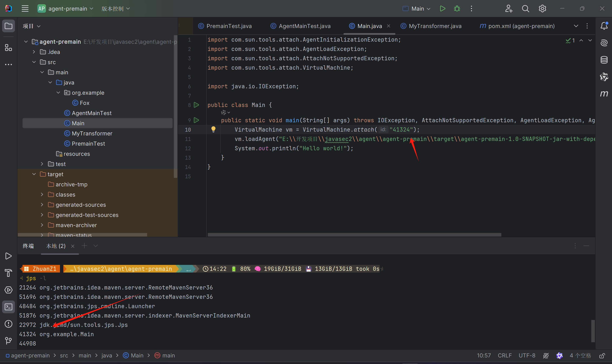The height and width of the screenshot is (364, 612).
Task: Toggle the Project tool window folder icon
Action: click(x=8, y=26)
